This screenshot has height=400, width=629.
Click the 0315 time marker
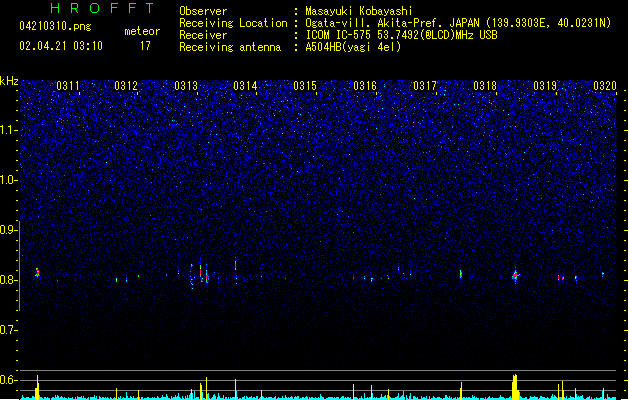(x=305, y=85)
